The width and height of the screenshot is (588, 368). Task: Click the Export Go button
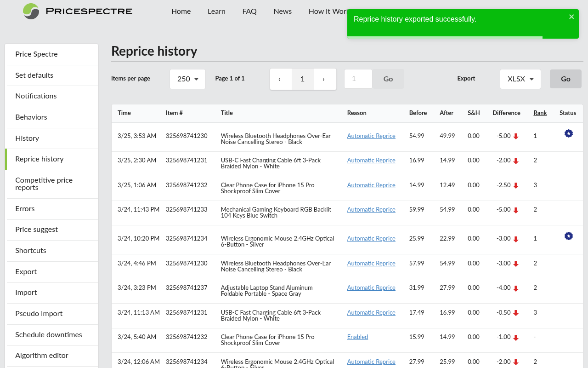[x=565, y=79]
